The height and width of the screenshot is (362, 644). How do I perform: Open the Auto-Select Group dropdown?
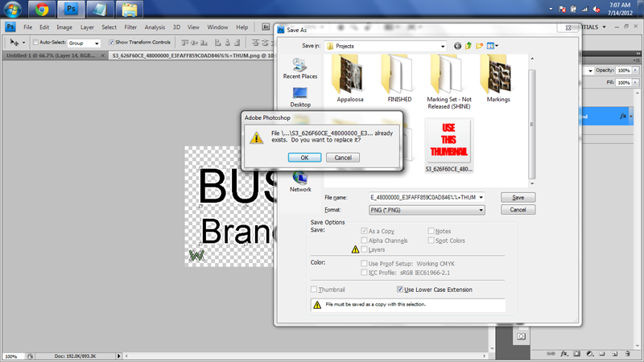coord(84,43)
